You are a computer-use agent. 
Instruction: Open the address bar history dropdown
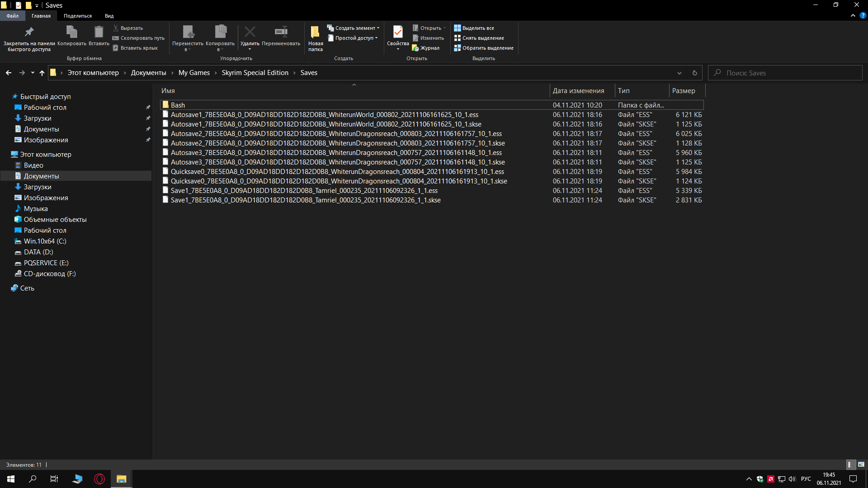(x=679, y=73)
